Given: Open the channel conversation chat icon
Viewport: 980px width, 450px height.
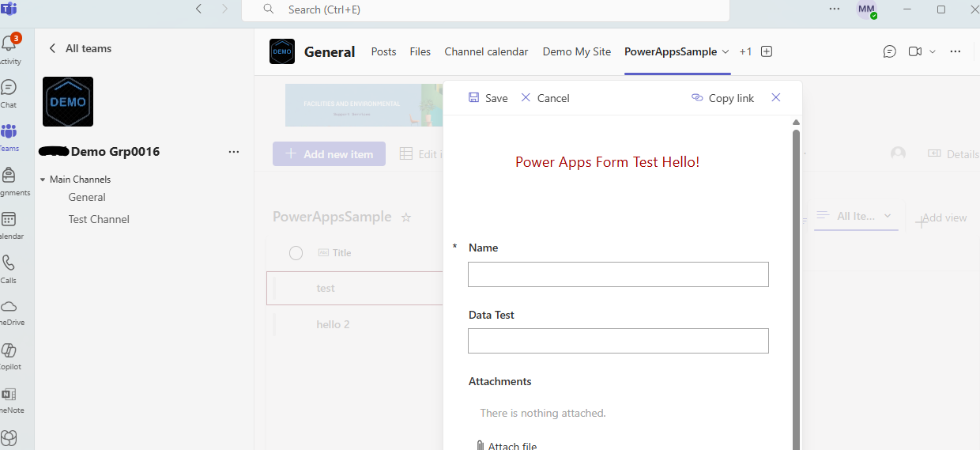Looking at the screenshot, I should (890, 51).
